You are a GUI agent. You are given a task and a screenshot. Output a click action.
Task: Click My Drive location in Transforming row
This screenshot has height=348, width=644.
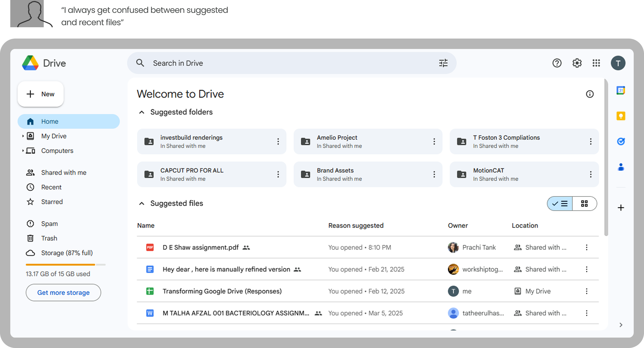[532, 291]
